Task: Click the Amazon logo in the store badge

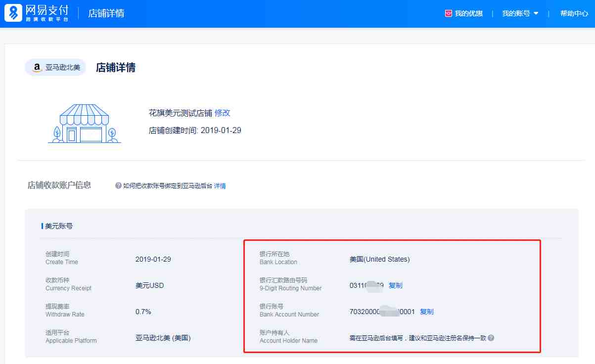Action: coord(37,68)
